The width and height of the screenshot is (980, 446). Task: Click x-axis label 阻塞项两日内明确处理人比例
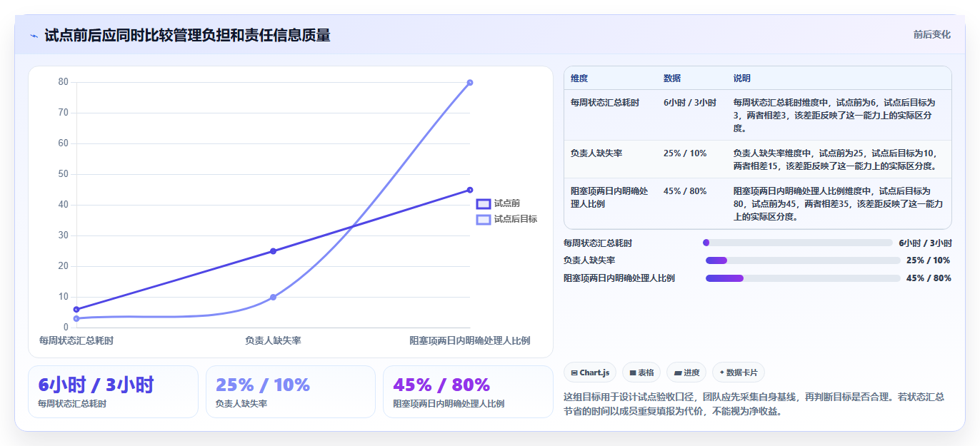point(469,340)
